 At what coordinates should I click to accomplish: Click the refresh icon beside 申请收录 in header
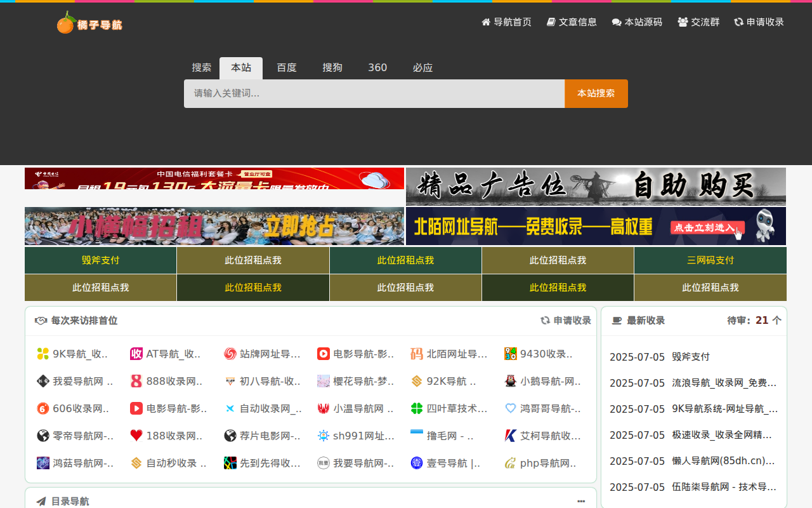point(738,22)
